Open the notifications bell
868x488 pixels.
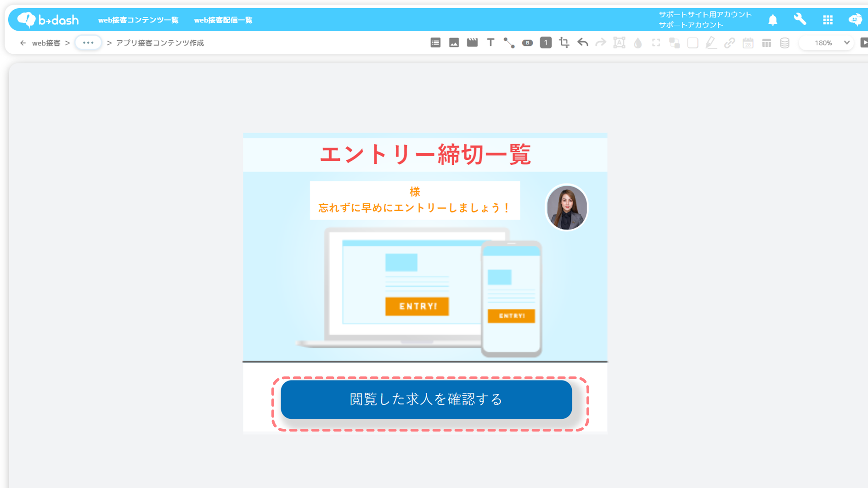773,20
